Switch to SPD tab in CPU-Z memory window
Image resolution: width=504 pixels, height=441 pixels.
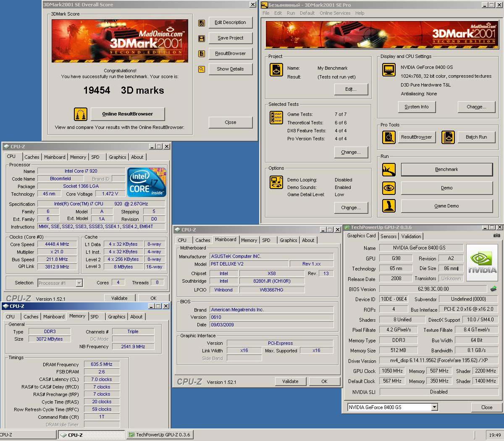click(94, 317)
